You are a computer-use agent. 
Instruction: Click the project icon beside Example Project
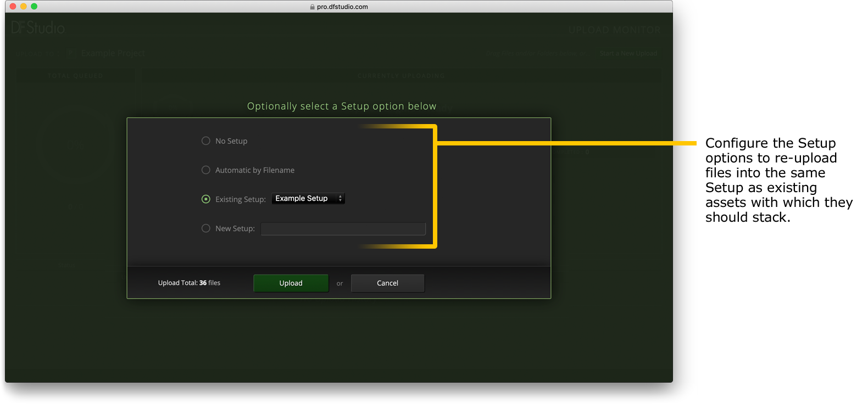pyautogui.click(x=71, y=53)
